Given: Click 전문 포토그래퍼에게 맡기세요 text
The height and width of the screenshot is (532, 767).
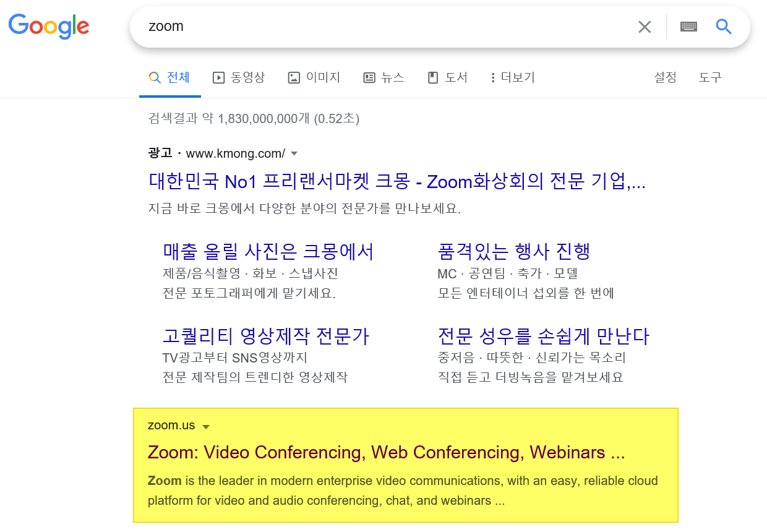Looking at the screenshot, I should 249,293.
